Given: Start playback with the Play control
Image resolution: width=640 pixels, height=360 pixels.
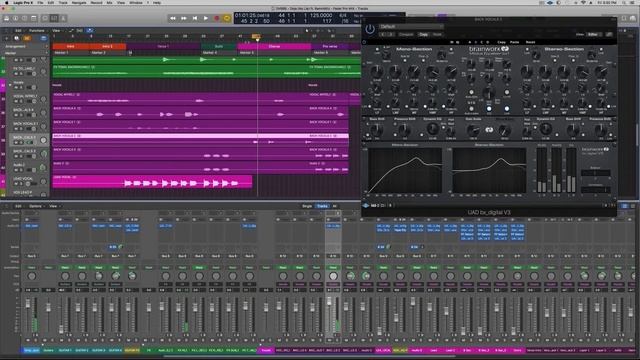Looking at the screenshot, I should pyautogui.click(x=206, y=18).
